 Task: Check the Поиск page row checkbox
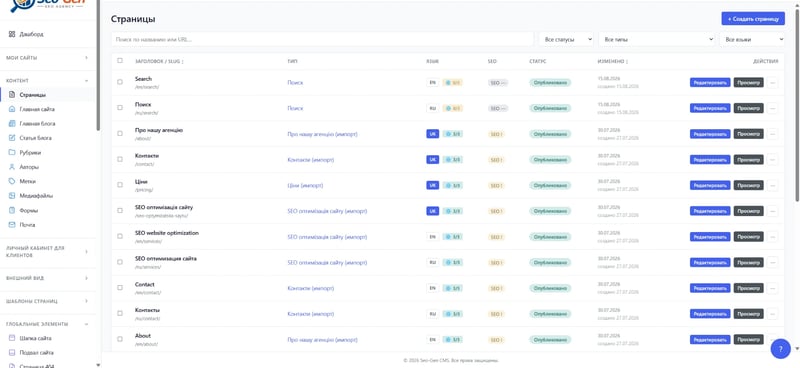[120, 108]
